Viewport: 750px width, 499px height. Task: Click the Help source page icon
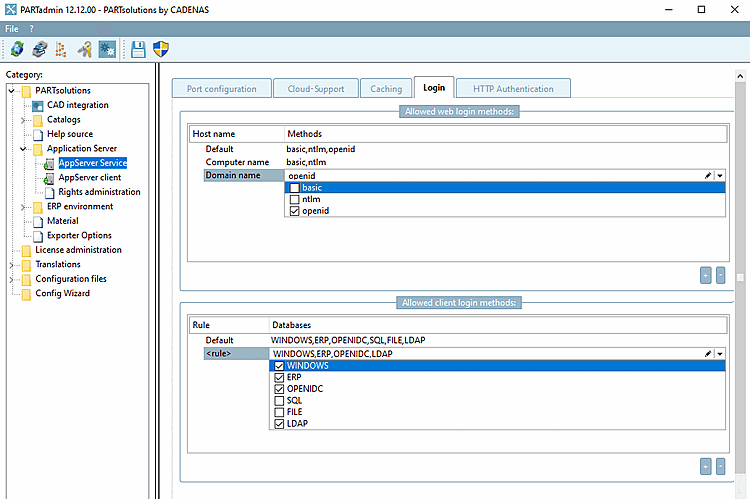38,135
